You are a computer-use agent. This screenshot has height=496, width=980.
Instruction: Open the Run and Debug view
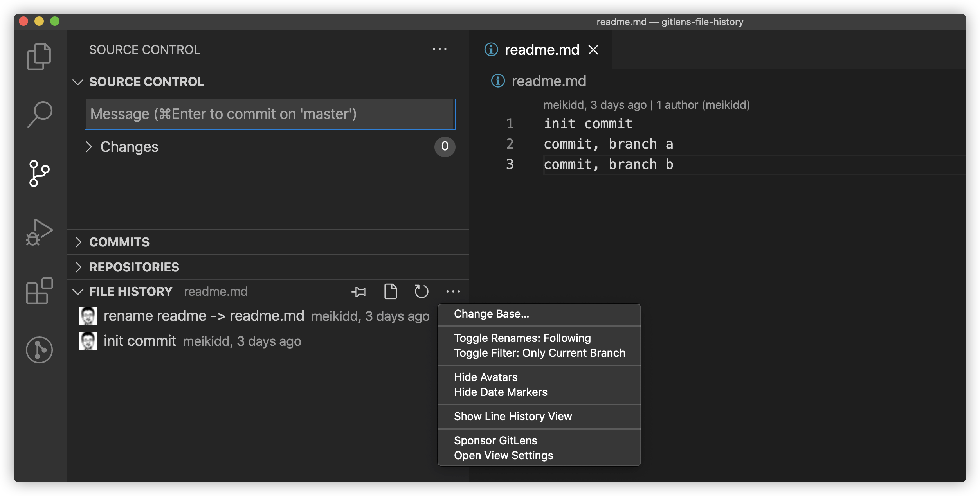pos(39,232)
